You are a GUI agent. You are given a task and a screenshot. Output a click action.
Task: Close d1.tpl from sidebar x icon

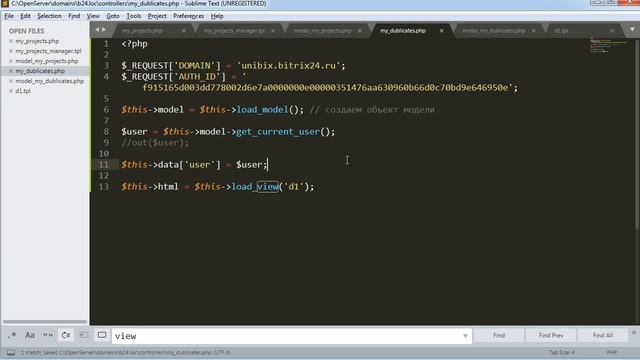[11, 91]
